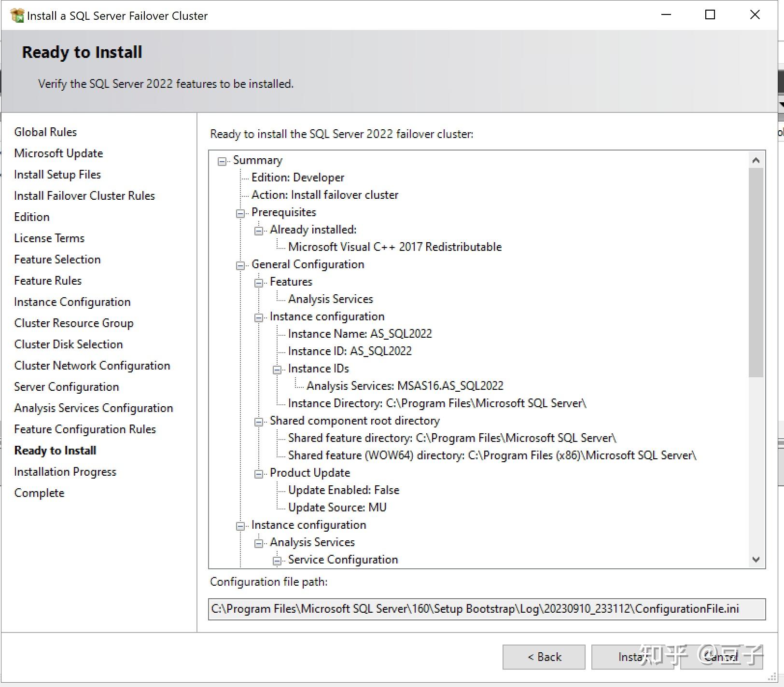Viewport: 784px width, 687px height.
Task: Select 'Shared feature (WOW64) directory' row
Action: click(492, 455)
